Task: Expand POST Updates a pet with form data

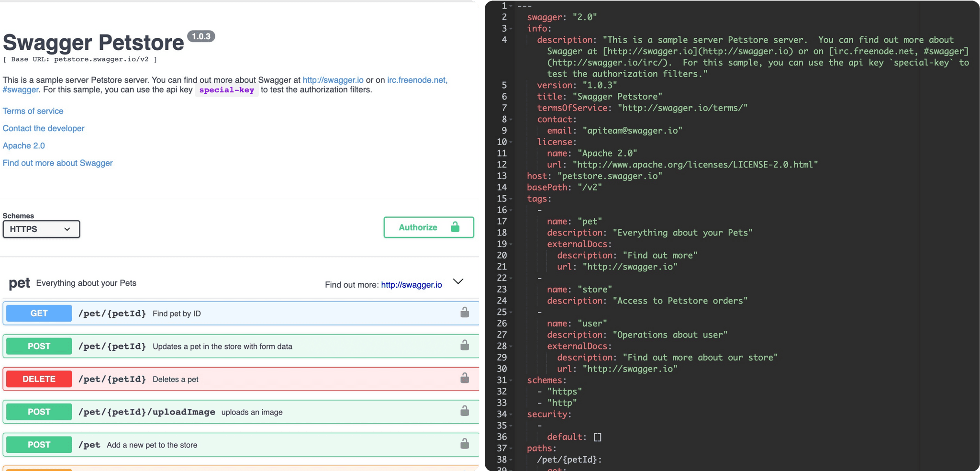Action: (x=241, y=346)
